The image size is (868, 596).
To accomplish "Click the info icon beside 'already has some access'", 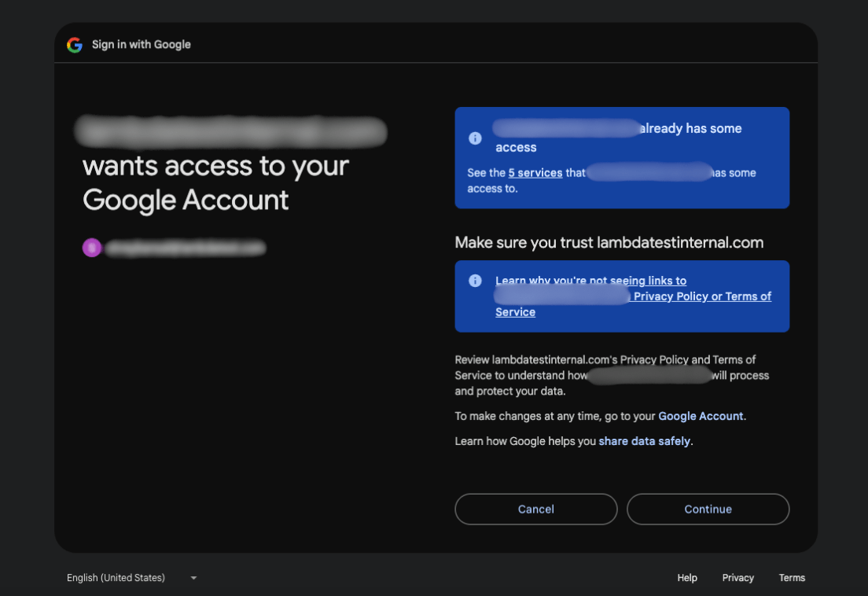I will 475,138.
